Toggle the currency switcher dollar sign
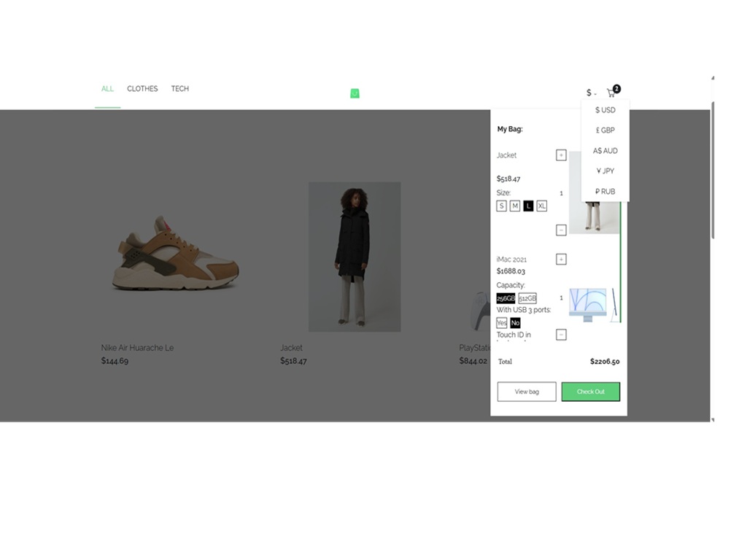This screenshot has width=747, height=560. pyautogui.click(x=590, y=93)
